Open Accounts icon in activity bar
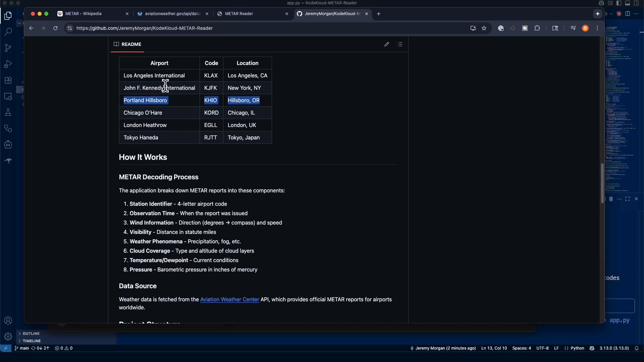This screenshot has width=644, height=362. 8,320
